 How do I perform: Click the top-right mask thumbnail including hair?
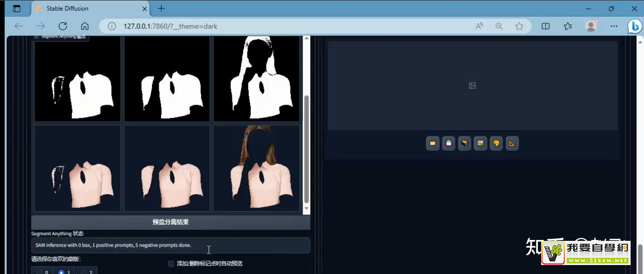pyautogui.click(x=256, y=79)
